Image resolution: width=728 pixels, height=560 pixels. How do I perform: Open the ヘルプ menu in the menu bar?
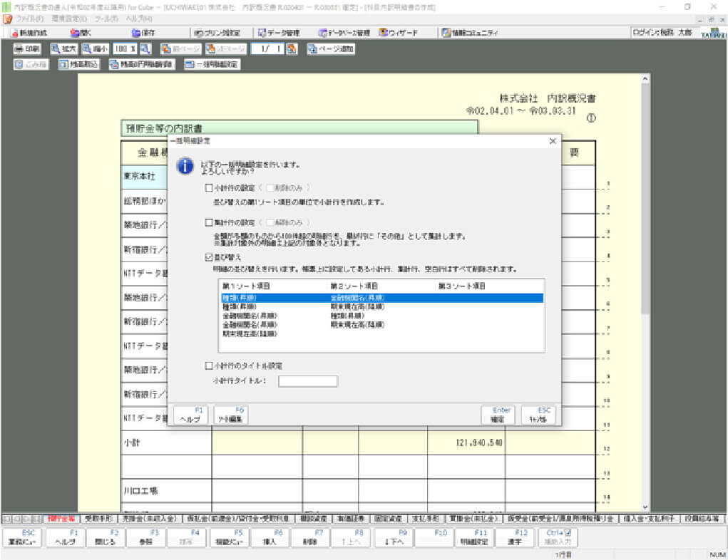(139, 19)
